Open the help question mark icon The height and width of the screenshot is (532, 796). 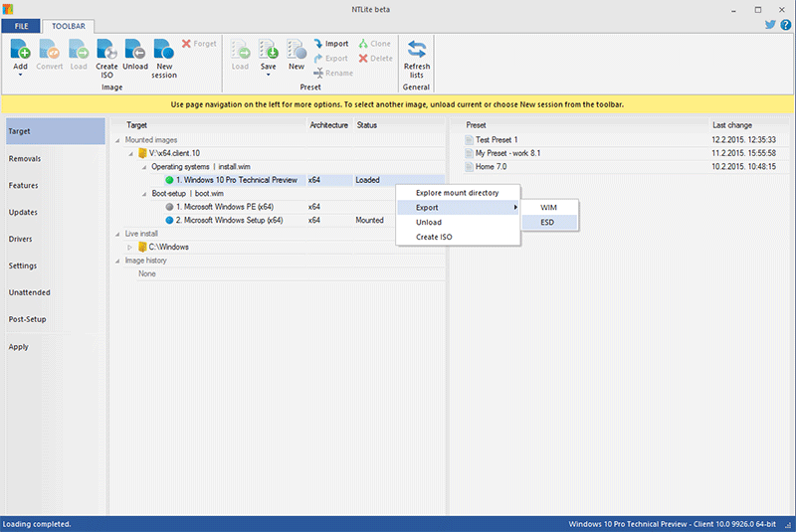(x=785, y=25)
